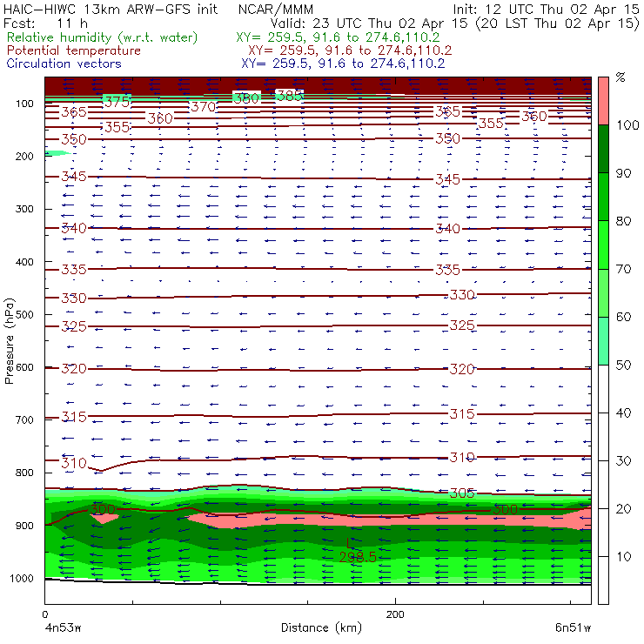Click the '200' distance axis tick label
Image resolution: width=644 pixels, height=644 pixels.
point(395,614)
